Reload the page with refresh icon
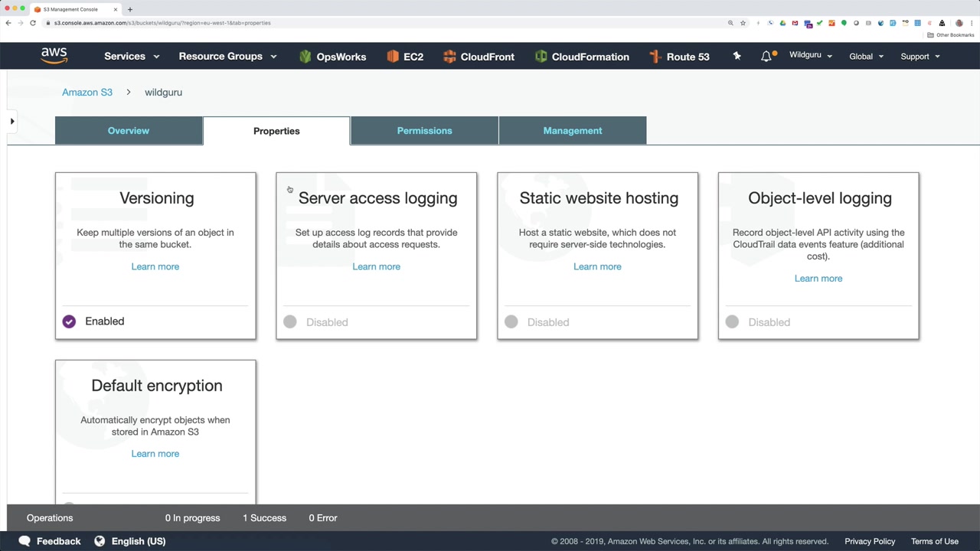This screenshot has width=980, height=551. 33,23
